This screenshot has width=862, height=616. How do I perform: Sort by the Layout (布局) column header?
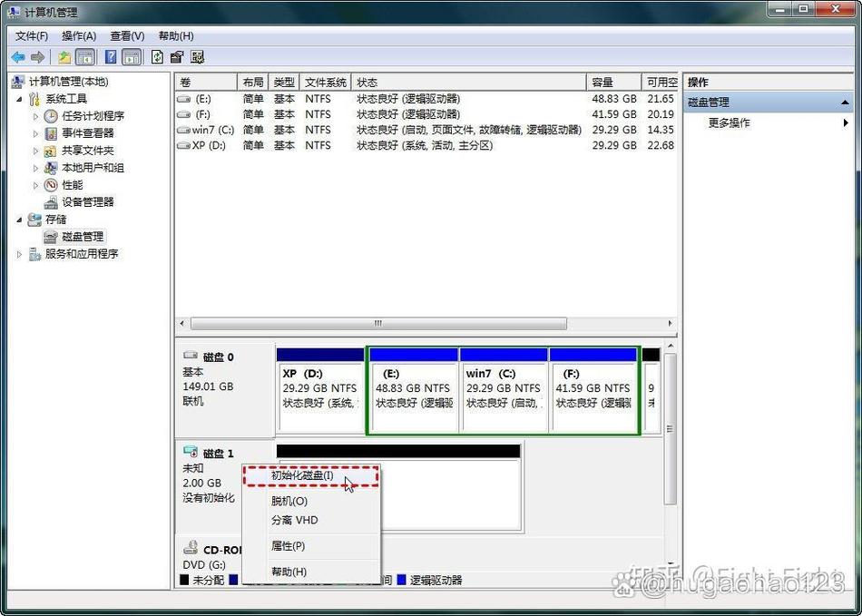(253, 82)
